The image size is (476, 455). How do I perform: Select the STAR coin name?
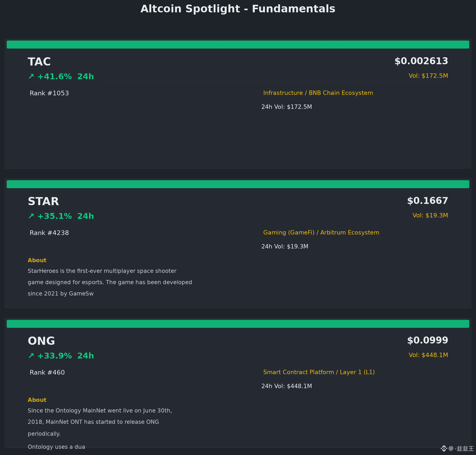tap(43, 201)
